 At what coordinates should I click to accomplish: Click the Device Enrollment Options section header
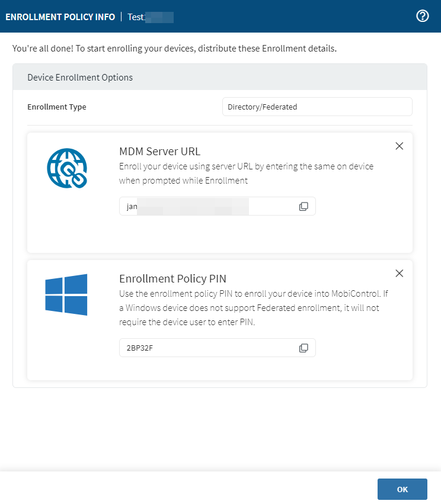click(80, 77)
